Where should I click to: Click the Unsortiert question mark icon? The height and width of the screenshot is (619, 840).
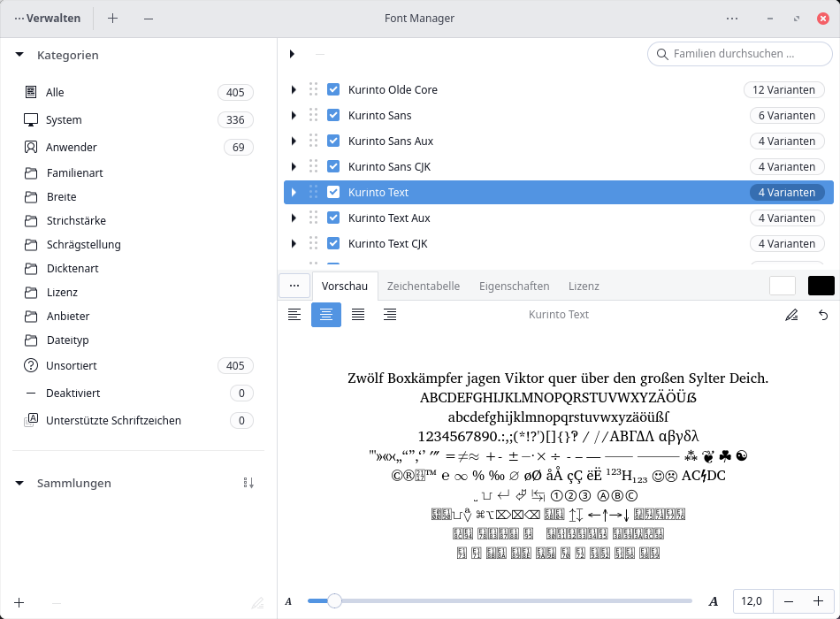(x=31, y=365)
